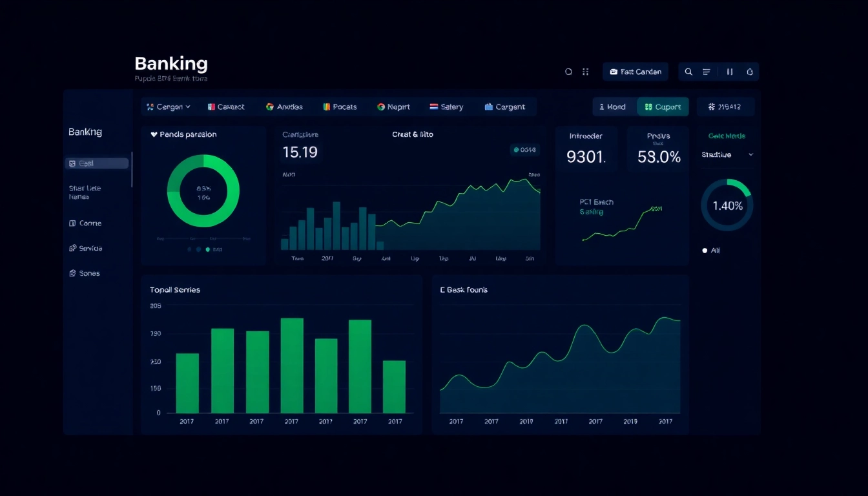Toggle the 0648 badge on Creat & Ito chart
Image resolution: width=868 pixels, height=496 pixels.
[525, 149]
